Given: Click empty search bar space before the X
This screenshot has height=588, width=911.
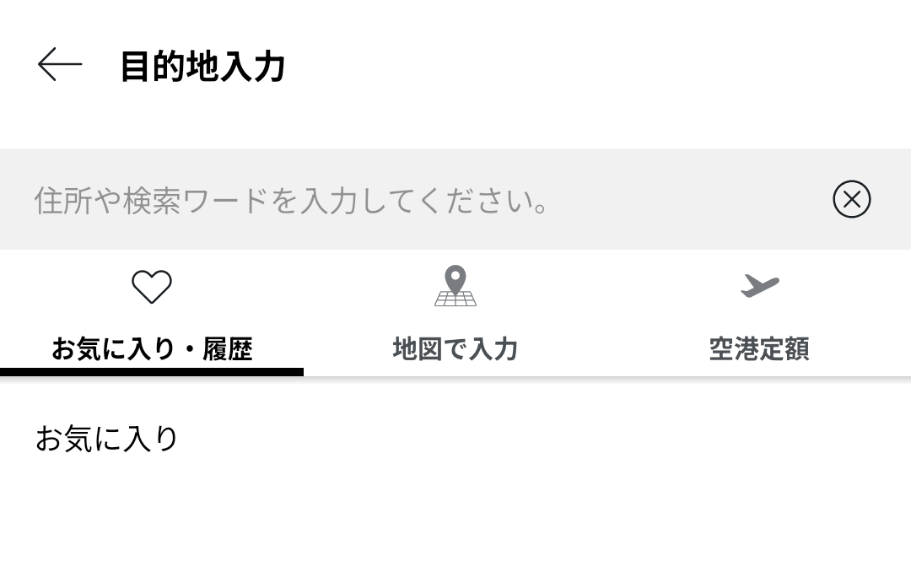Looking at the screenshot, I should tap(692, 200).
